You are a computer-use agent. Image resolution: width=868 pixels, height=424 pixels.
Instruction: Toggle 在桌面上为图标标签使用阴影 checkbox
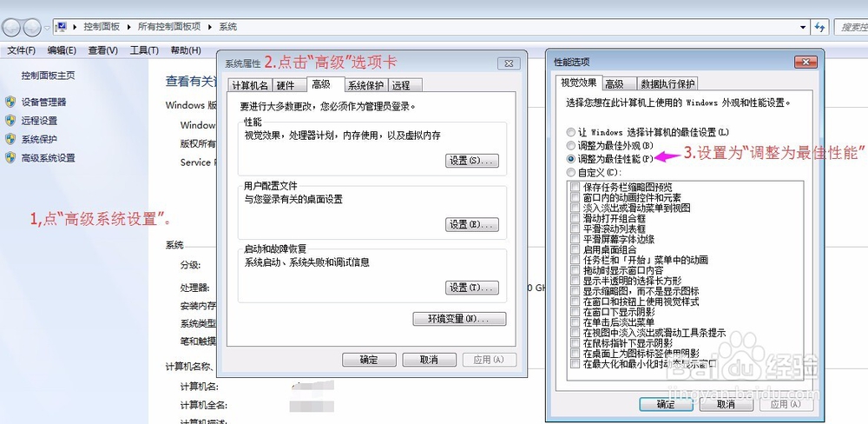point(575,354)
